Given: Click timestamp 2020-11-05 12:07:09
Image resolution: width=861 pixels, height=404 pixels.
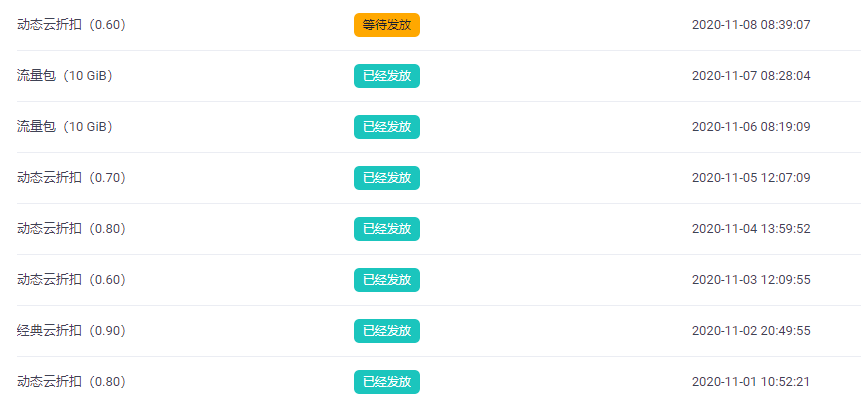Looking at the screenshot, I should pos(751,178).
